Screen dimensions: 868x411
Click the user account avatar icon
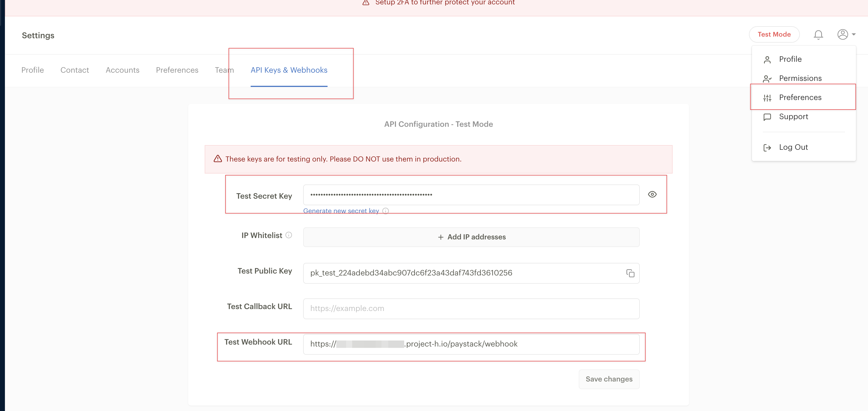(x=842, y=34)
